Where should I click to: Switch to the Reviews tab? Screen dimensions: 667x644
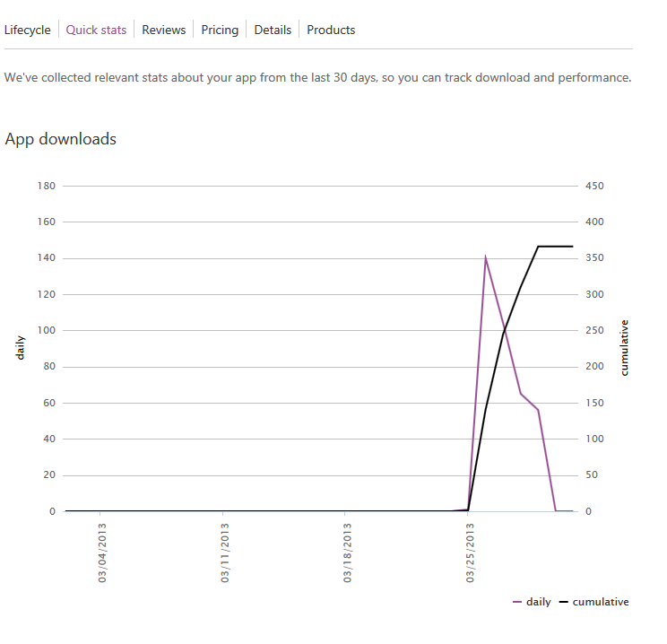coord(164,30)
